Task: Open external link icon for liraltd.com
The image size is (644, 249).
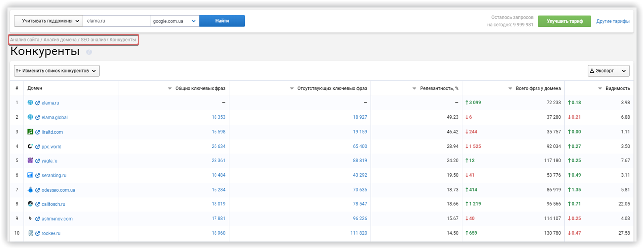Action: [x=37, y=132]
